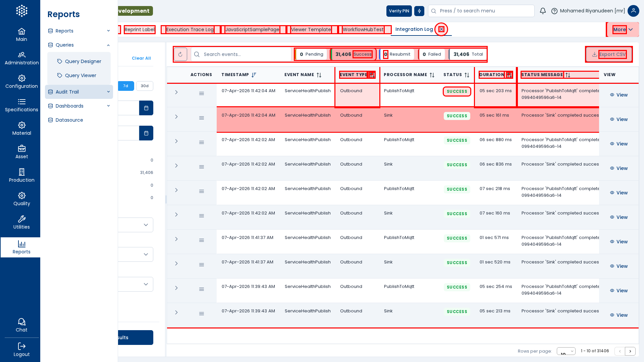Open the Quality module in sidebar

coord(21,199)
